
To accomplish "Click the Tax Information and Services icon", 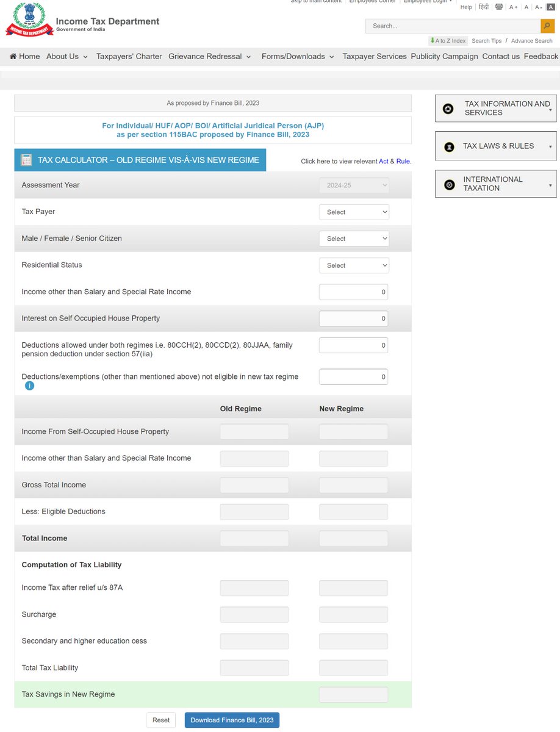I will [x=448, y=109].
